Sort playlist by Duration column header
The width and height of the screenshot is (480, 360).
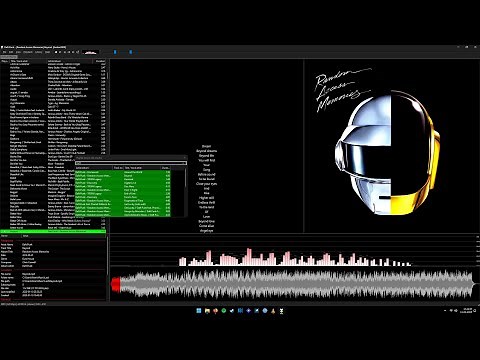[100, 61]
